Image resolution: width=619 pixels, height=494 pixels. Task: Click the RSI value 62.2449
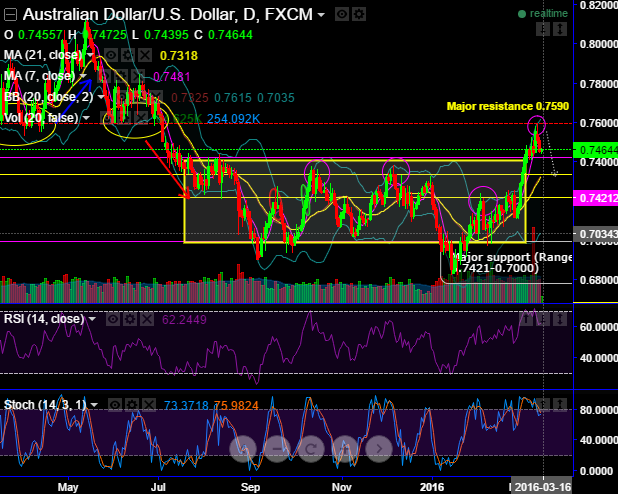(184, 319)
